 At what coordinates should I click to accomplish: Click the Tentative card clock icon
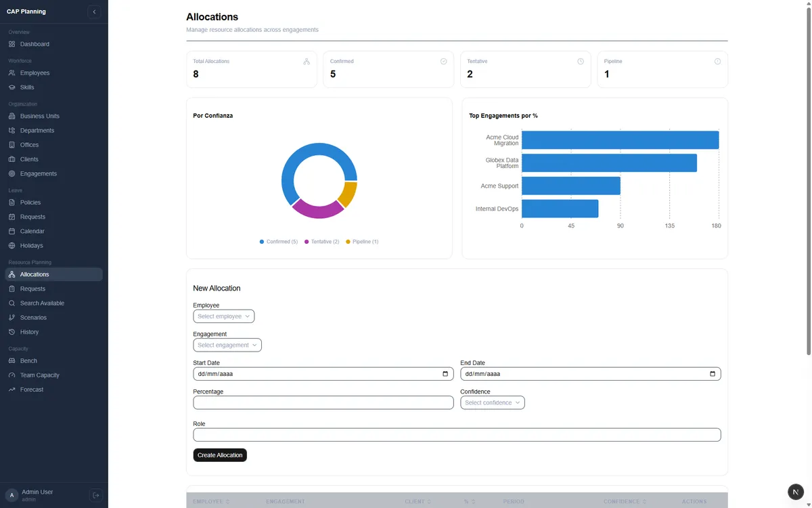(581, 62)
